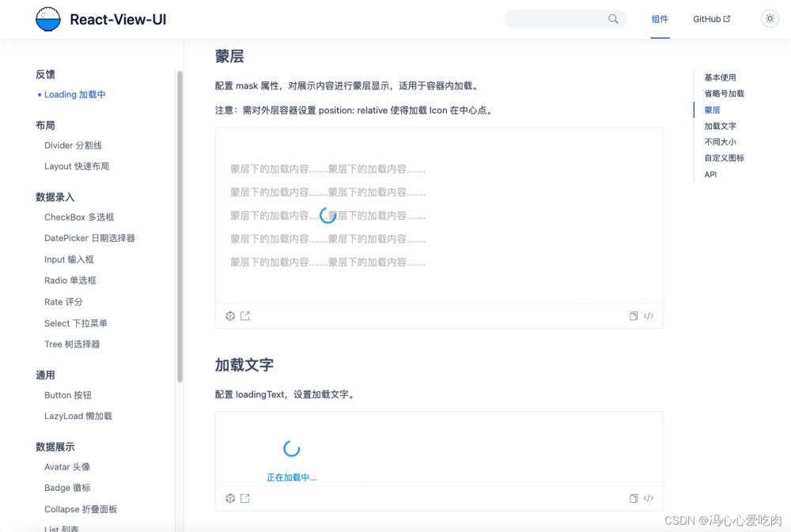
Task: Copy the 蒙层 demo code
Action: [x=634, y=316]
